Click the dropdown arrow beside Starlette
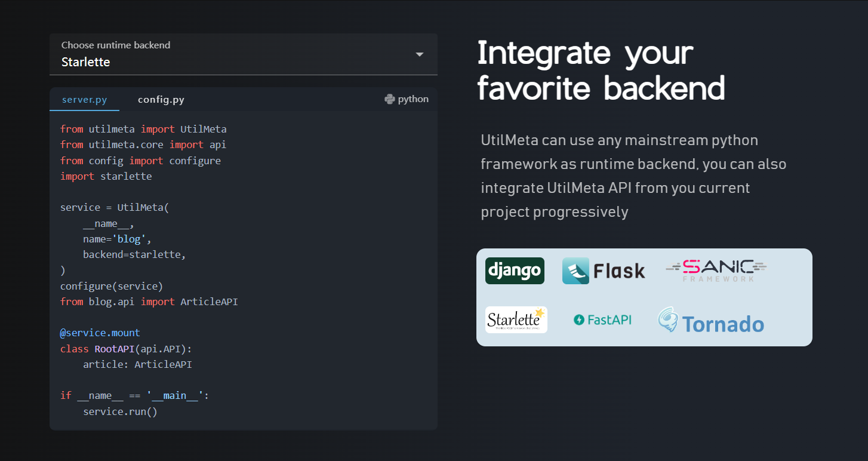 420,54
